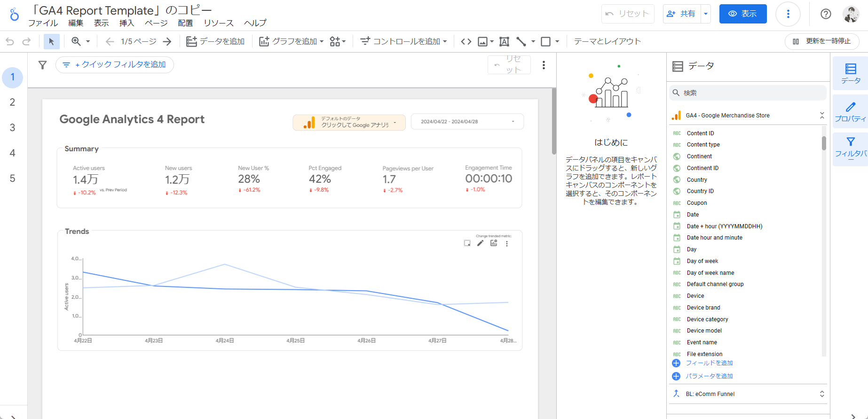The image size is (868, 419).
Task: Open the ファイル menu
Action: [x=43, y=23]
